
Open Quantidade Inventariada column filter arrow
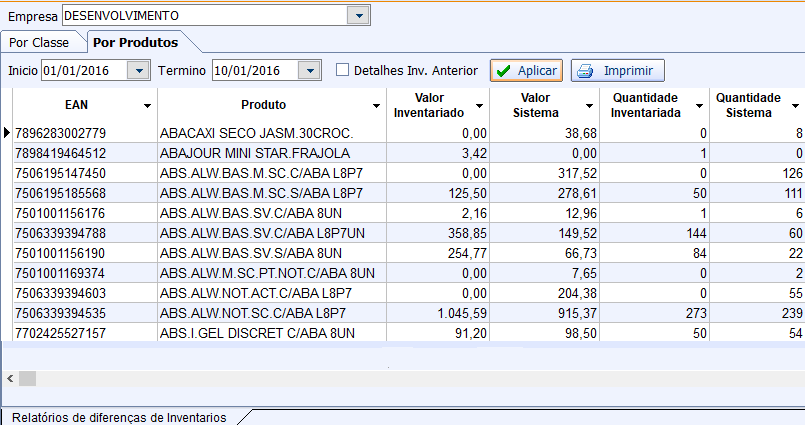click(699, 105)
